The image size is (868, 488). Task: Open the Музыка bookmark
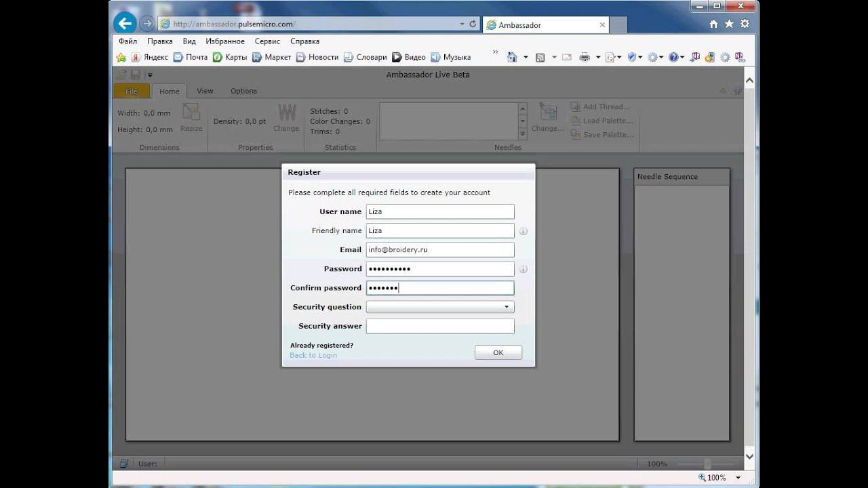451,57
